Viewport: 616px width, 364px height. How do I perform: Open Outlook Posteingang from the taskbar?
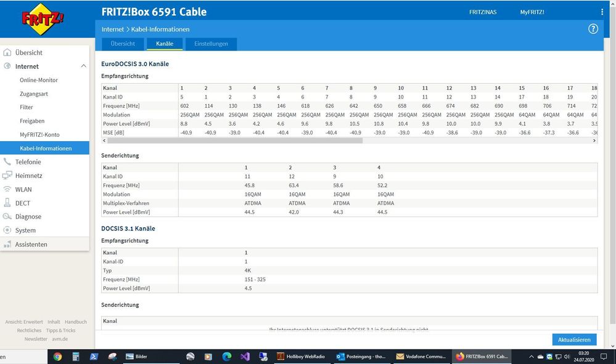pyautogui.click(x=361, y=357)
